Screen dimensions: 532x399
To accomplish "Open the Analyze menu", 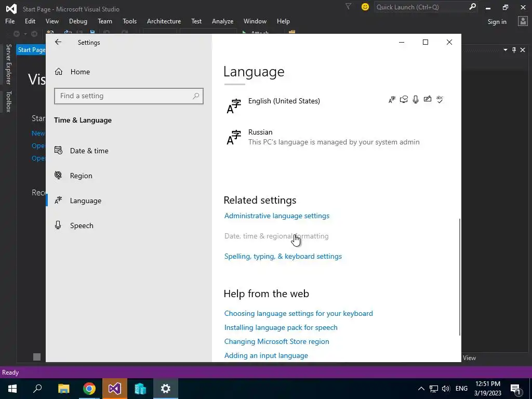I will (222, 21).
